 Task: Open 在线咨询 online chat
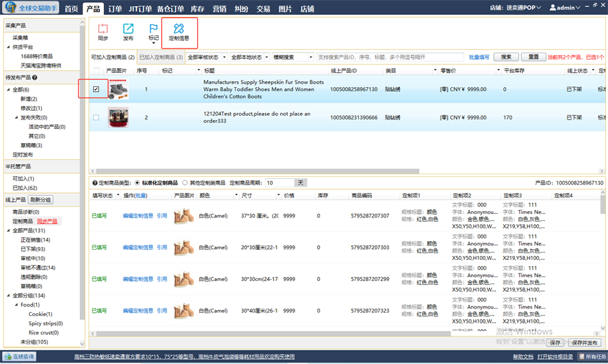(19, 357)
